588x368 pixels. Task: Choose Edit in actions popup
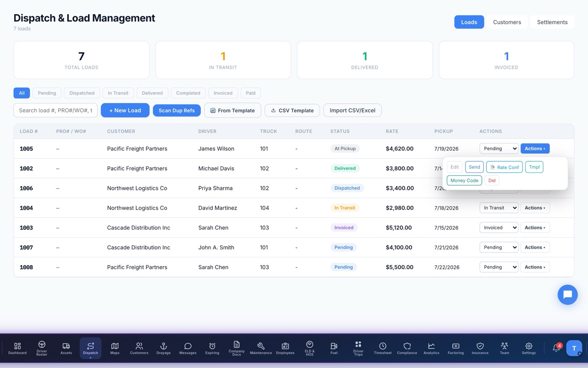[454, 167]
